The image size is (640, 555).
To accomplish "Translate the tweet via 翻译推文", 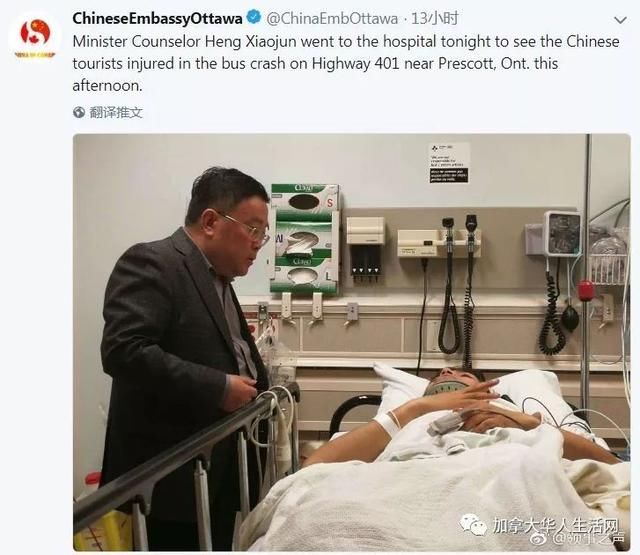I will [x=116, y=112].
